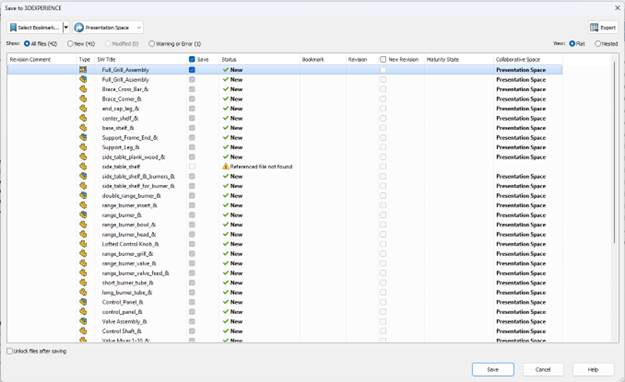Viewport: 625px width, 382px height.
Task: Click the Cancel button
Action: [543, 370]
